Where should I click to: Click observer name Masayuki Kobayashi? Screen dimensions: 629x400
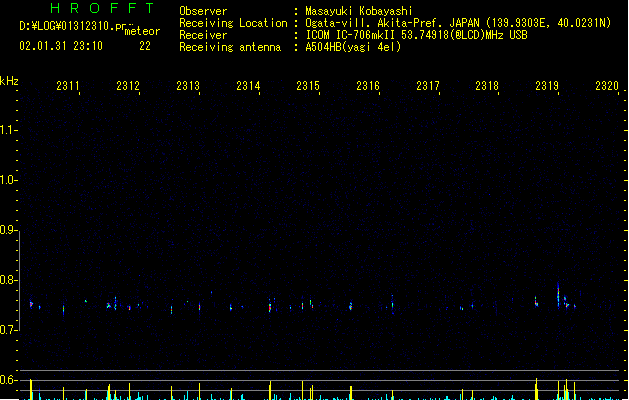point(359,11)
